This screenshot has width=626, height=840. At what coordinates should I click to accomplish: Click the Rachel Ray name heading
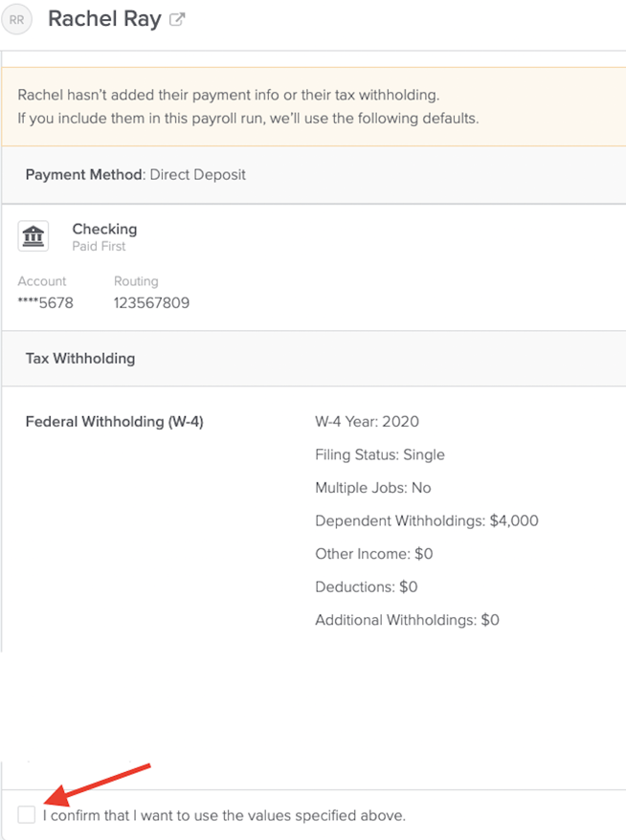[104, 19]
